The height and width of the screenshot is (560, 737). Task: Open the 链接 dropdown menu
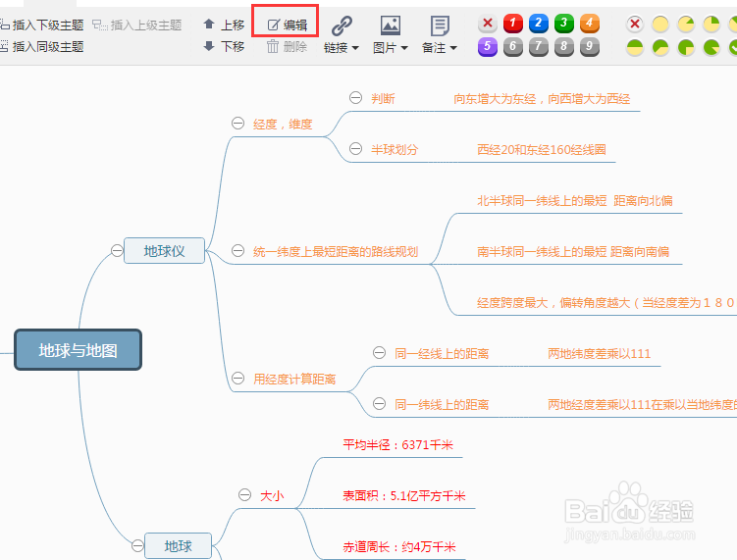pos(342,48)
